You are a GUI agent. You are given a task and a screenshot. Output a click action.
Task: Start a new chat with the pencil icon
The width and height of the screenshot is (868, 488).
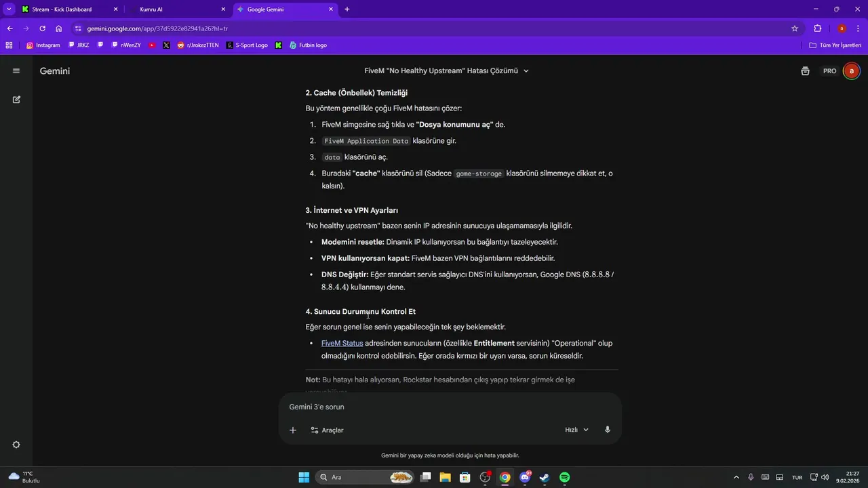(16, 100)
